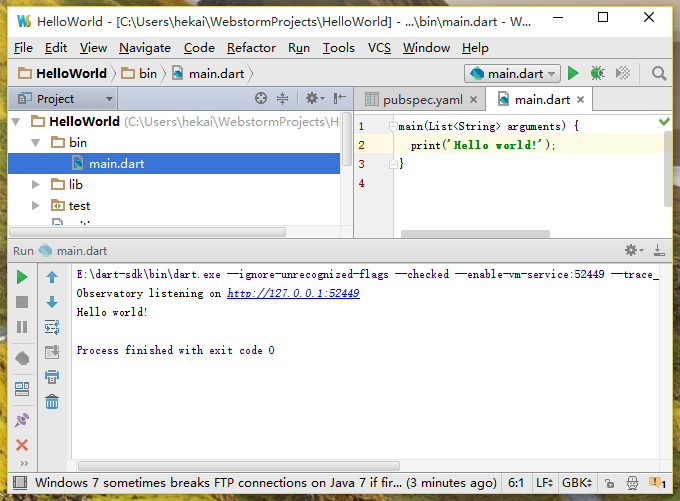The image size is (680, 501).
Task: Click green inspection checkmark in editor
Action: pos(664,122)
